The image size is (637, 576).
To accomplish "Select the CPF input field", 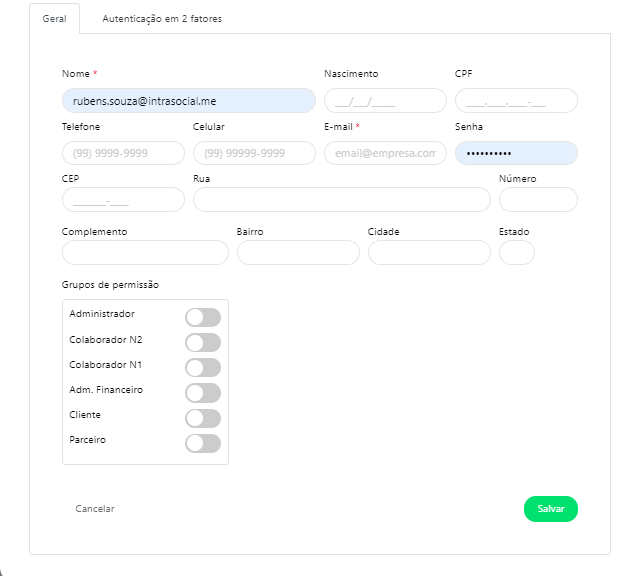I will tap(516, 100).
